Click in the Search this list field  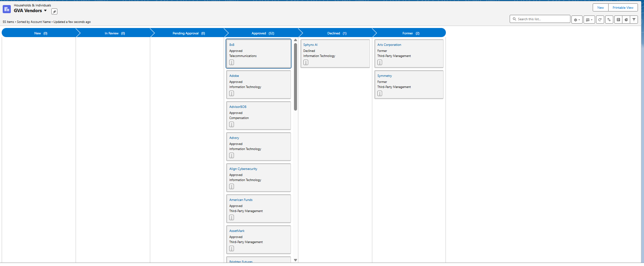pyautogui.click(x=542, y=19)
